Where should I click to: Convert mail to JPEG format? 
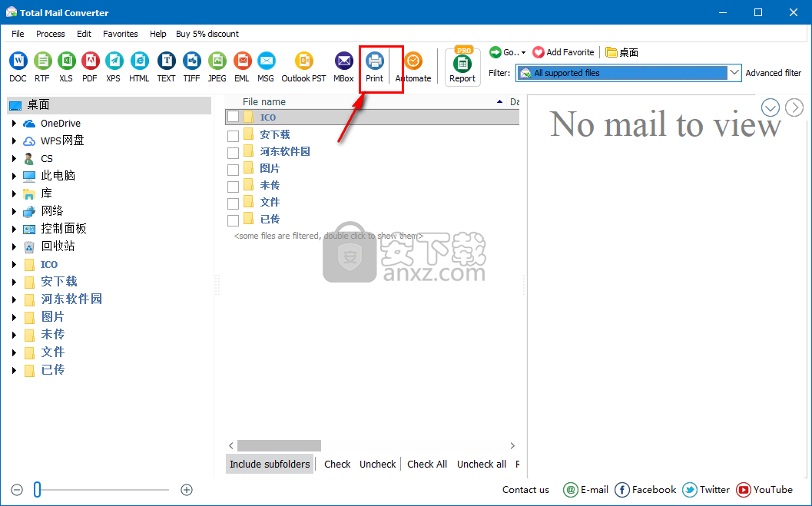tap(217, 67)
